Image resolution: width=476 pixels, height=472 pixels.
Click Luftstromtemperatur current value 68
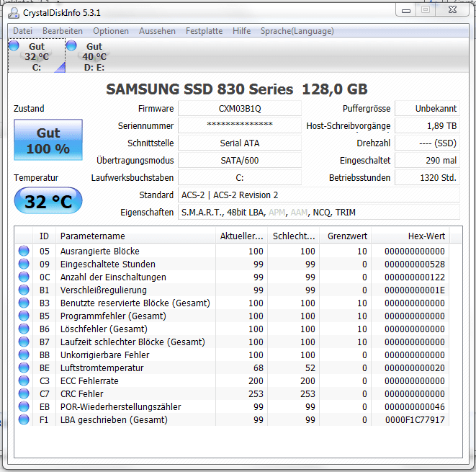[259, 368]
